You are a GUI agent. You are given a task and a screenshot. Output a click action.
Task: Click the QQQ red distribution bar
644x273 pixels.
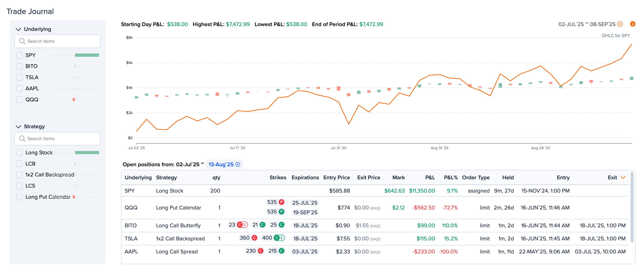74,100
